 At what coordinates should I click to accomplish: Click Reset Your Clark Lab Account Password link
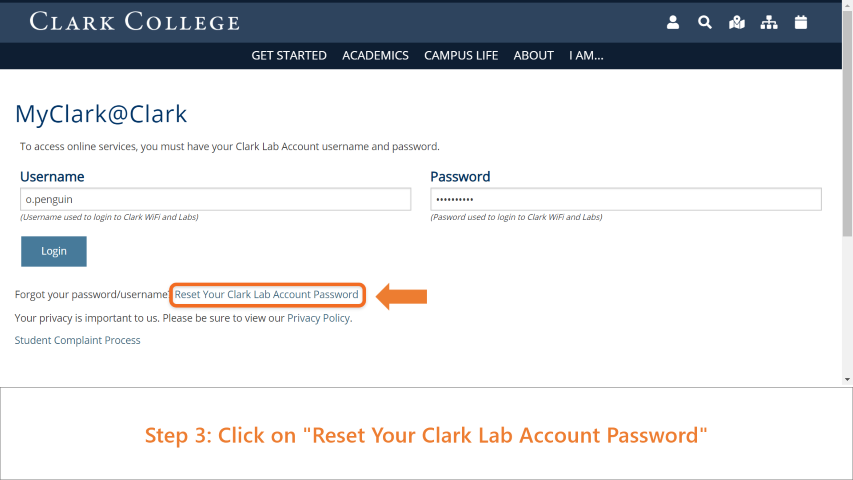click(267, 294)
